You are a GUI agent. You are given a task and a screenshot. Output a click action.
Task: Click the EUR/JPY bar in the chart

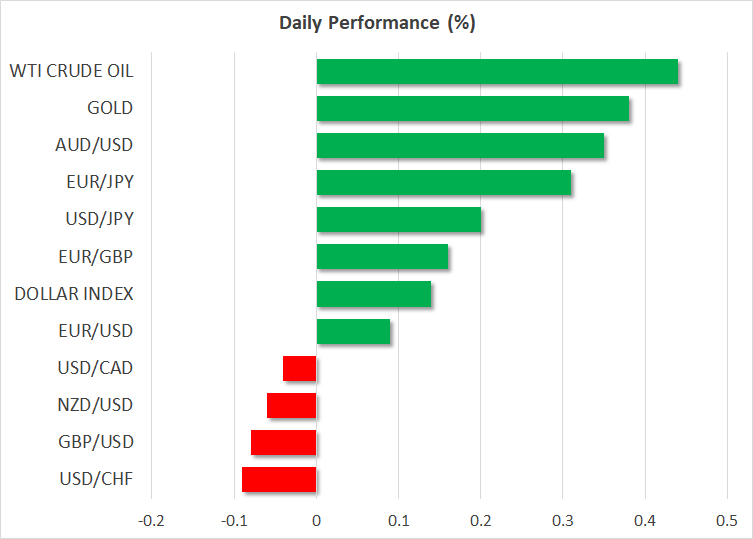click(444, 183)
